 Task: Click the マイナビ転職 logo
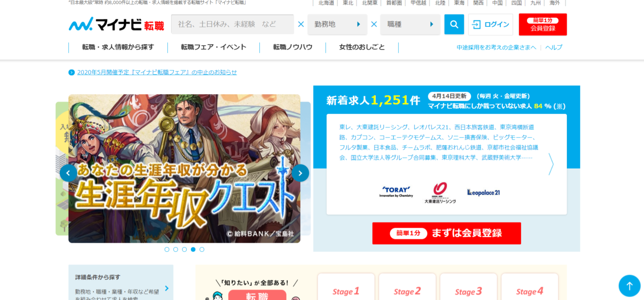point(116,24)
